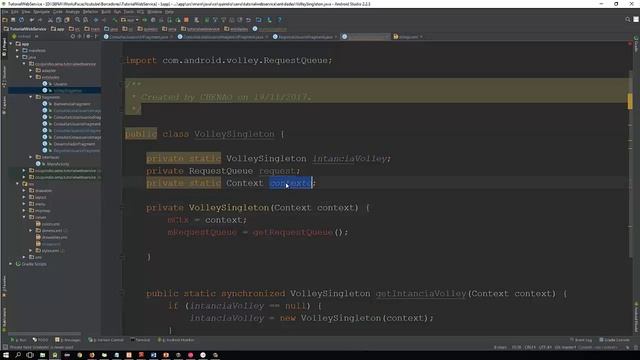Click the Debug app bug icon

click(153, 20)
